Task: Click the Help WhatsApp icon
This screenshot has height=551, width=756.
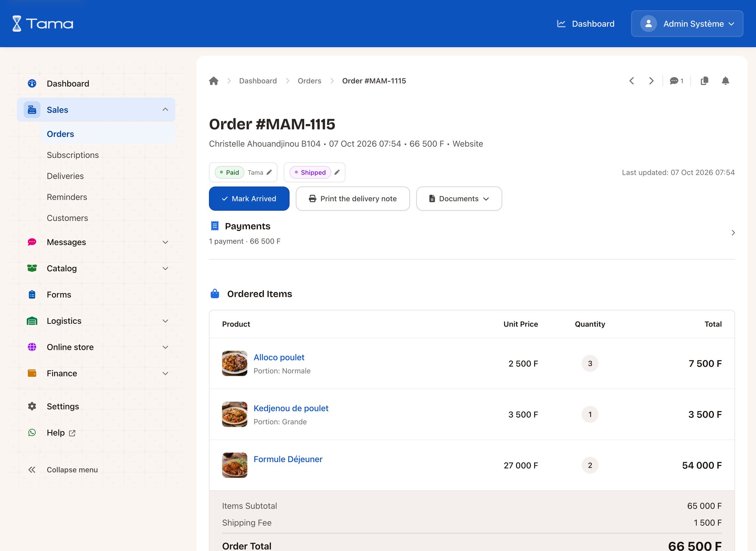Action: point(32,433)
